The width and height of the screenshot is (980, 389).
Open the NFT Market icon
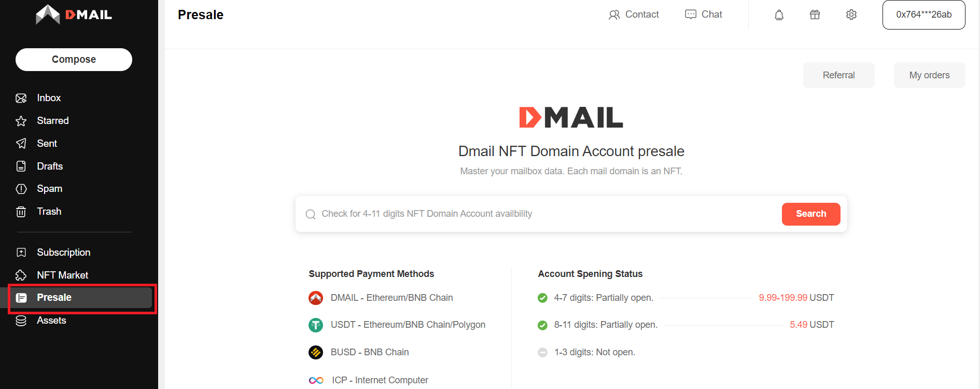21,275
